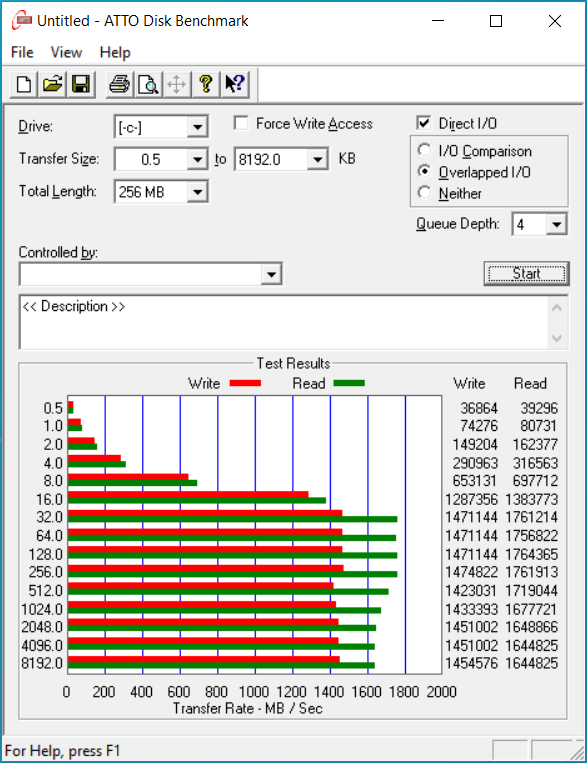Screen dimensions: 587x763
Task: Click the read value 1677721
Action: [x=532, y=609]
